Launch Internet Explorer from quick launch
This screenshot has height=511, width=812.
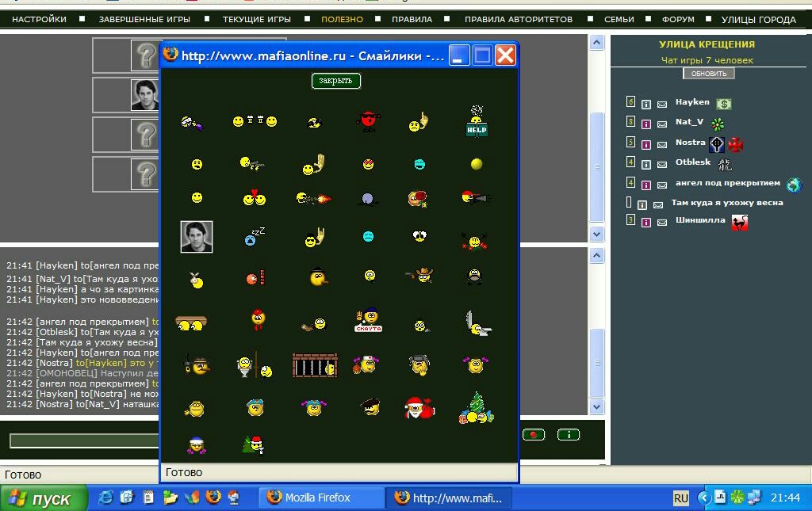pos(105,497)
